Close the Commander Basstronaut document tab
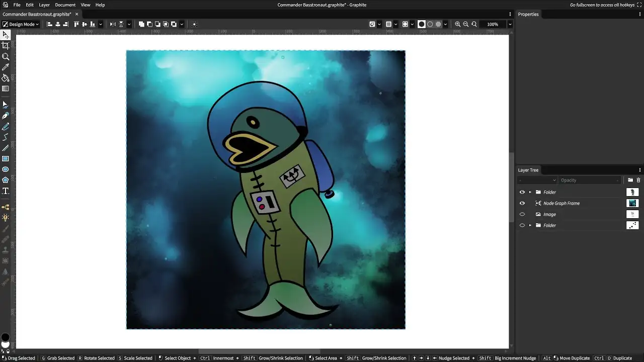The width and height of the screenshot is (644, 362). pos(77,14)
